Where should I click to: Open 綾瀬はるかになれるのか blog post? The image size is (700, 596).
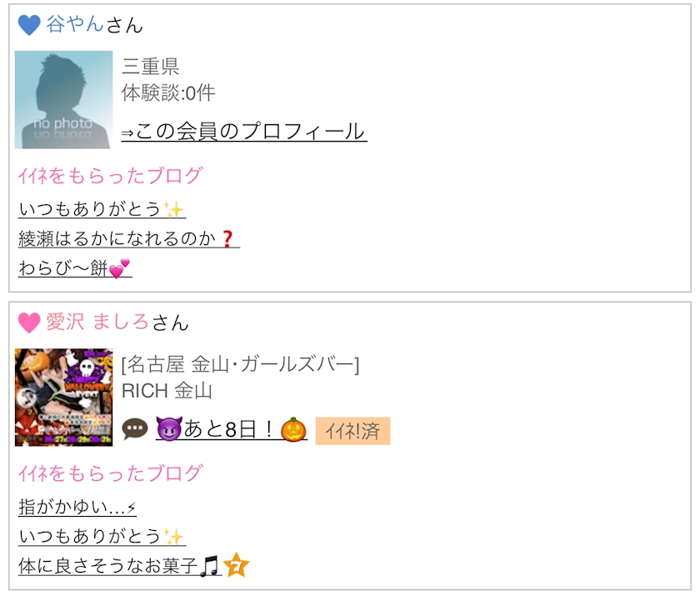click(129, 239)
